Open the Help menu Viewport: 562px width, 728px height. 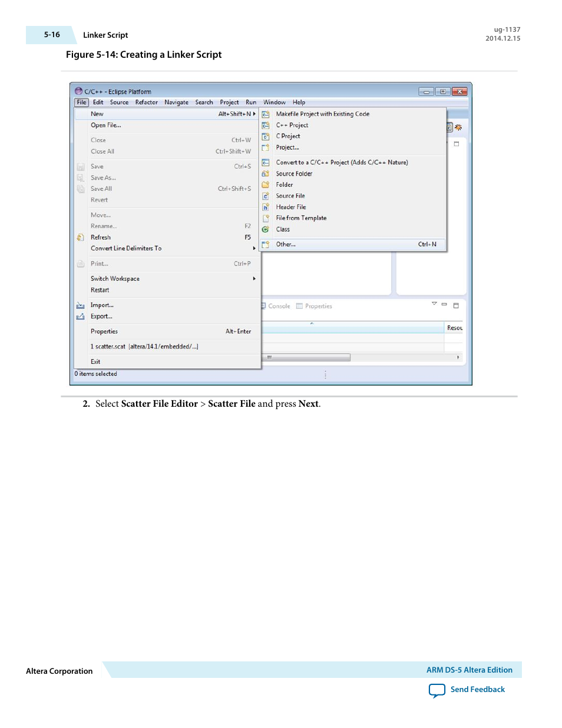tap(299, 103)
